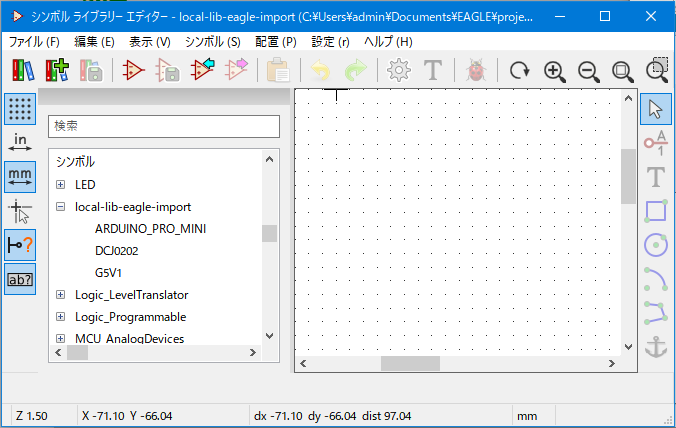
Task: Click symbol tree scroll up arrow
Action: coord(269,159)
